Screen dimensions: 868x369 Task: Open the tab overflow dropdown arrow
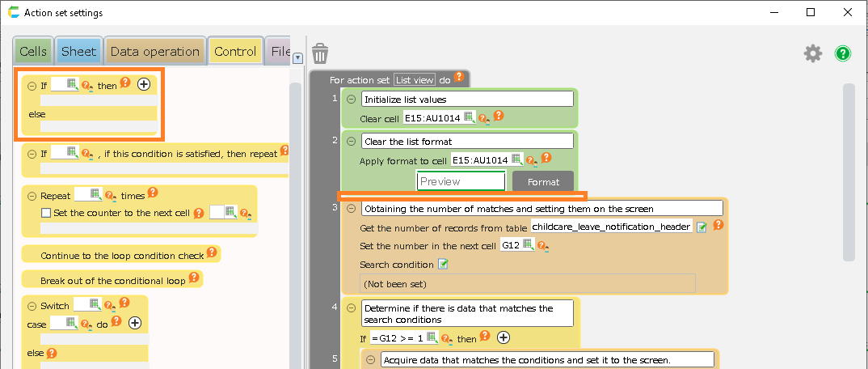297,57
